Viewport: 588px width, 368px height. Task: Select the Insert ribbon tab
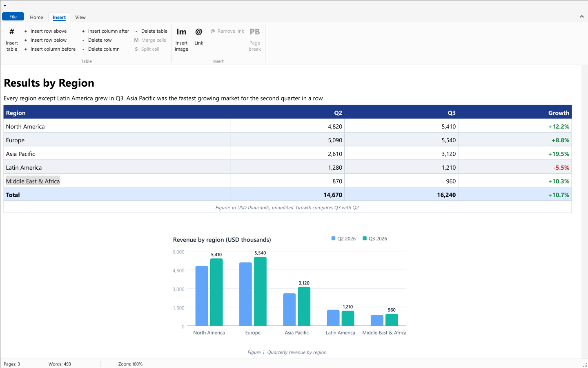[x=59, y=17]
